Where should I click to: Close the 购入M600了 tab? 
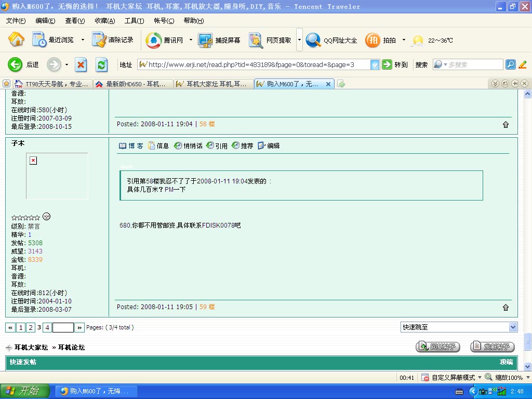[x=328, y=84]
